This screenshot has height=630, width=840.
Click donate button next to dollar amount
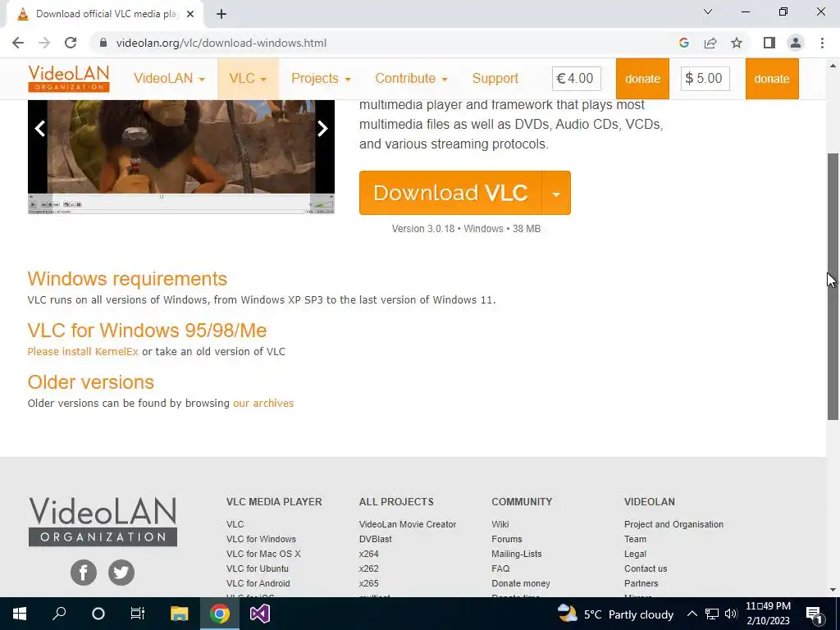pyautogui.click(x=772, y=79)
